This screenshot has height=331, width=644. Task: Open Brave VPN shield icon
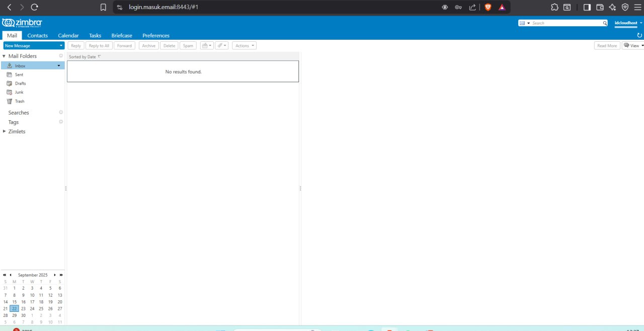625,7
